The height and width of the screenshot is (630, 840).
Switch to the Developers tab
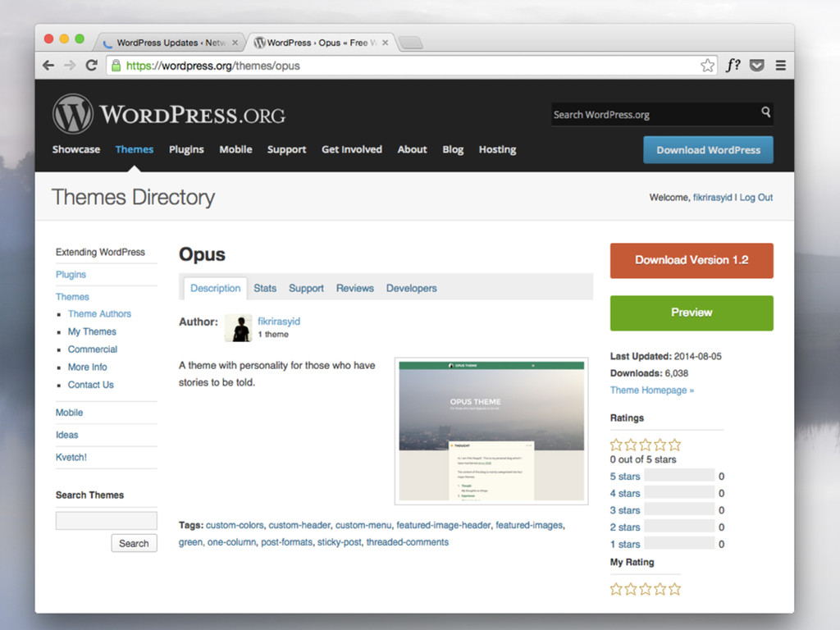pyautogui.click(x=412, y=288)
